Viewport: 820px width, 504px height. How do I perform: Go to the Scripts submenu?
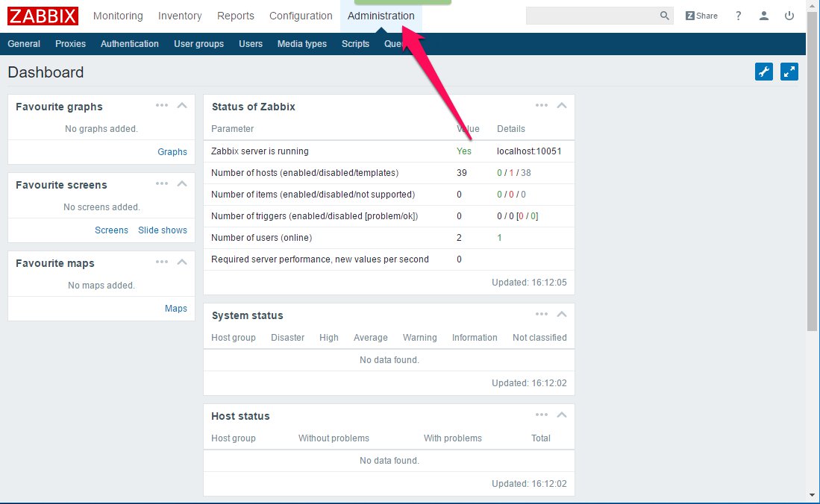(355, 44)
